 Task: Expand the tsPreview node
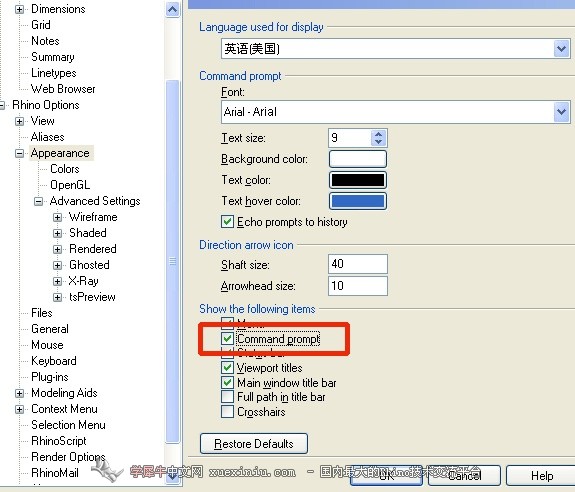[x=57, y=297]
